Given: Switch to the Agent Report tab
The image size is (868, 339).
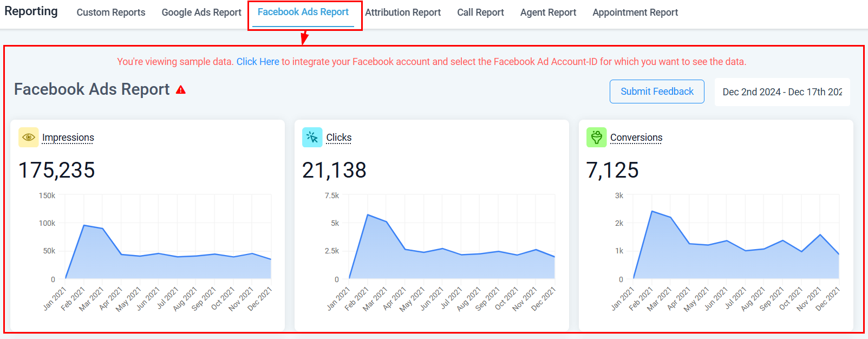Looking at the screenshot, I should click(548, 12).
